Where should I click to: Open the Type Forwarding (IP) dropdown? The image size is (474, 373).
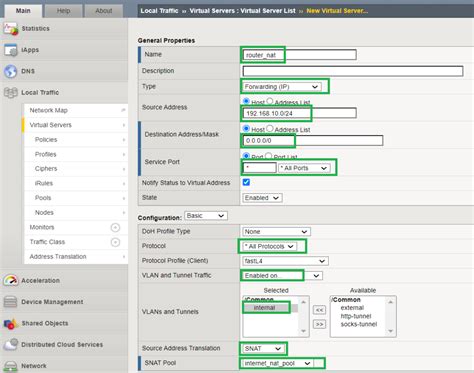[282, 87]
